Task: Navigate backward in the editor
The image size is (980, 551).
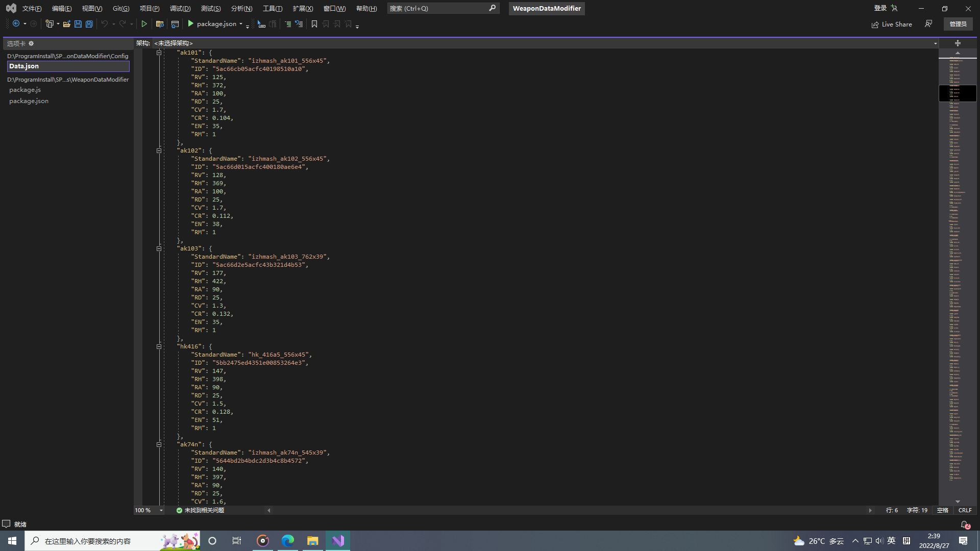Action: [x=17, y=23]
